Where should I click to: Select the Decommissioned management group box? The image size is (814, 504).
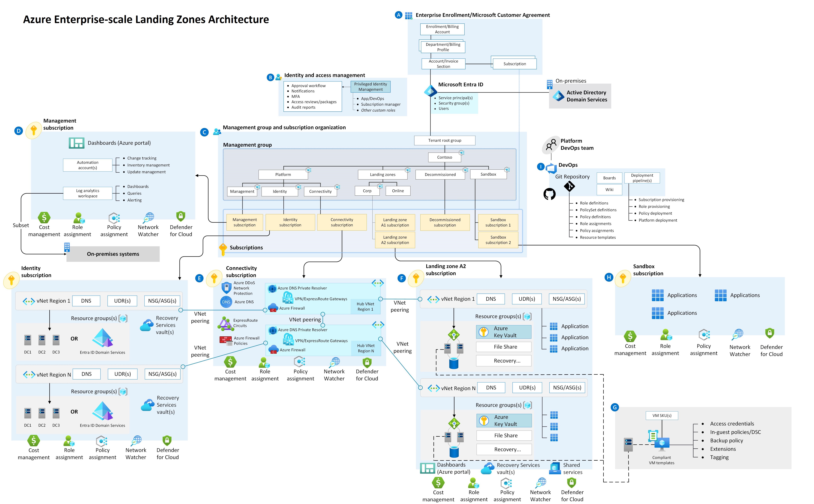coord(440,175)
